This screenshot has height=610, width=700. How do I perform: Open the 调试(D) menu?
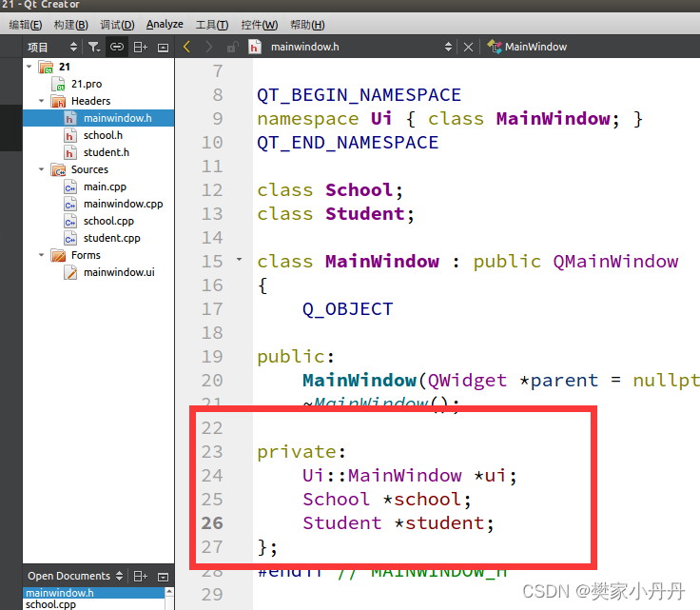coord(117,25)
